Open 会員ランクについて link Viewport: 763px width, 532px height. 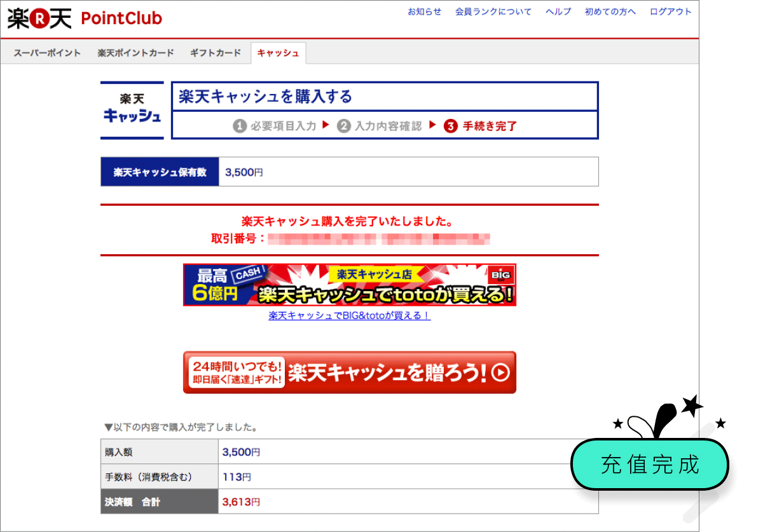pyautogui.click(x=493, y=12)
